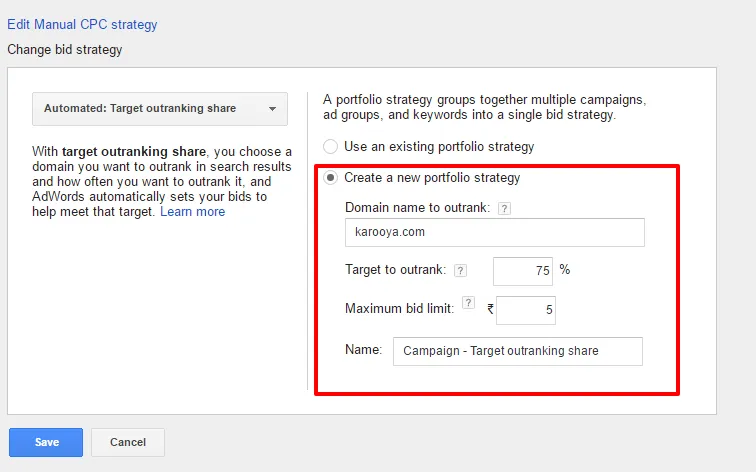Focus the domain field containing karooya.com
Image resolution: width=756 pixels, height=472 pixels.
(494, 233)
